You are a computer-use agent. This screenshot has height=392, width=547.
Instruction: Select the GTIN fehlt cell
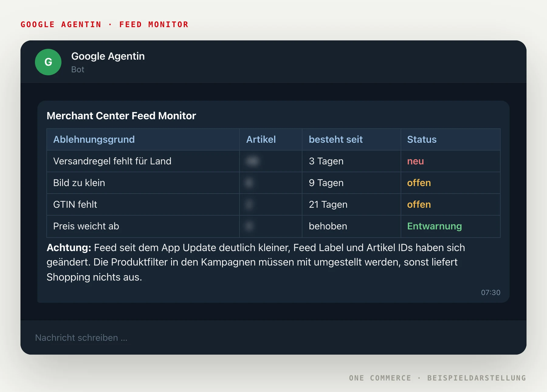[x=143, y=204]
